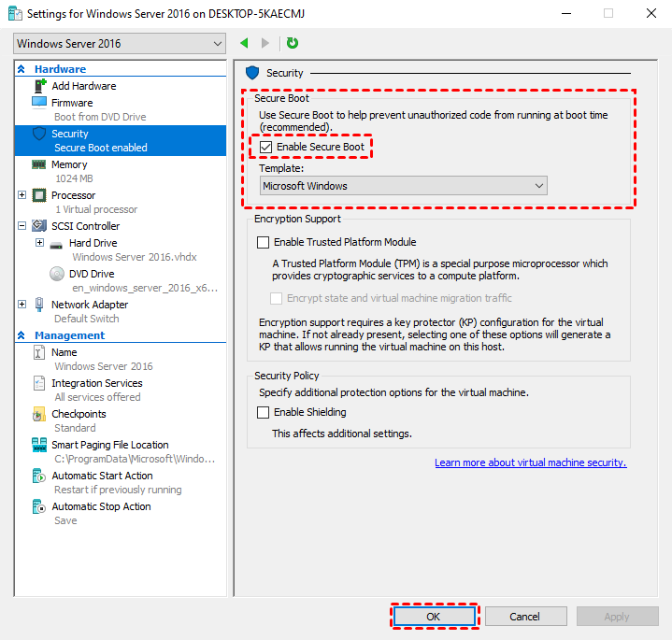Click the Hard Drive icon
672x640 pixels.
click(x=56, y=246)
